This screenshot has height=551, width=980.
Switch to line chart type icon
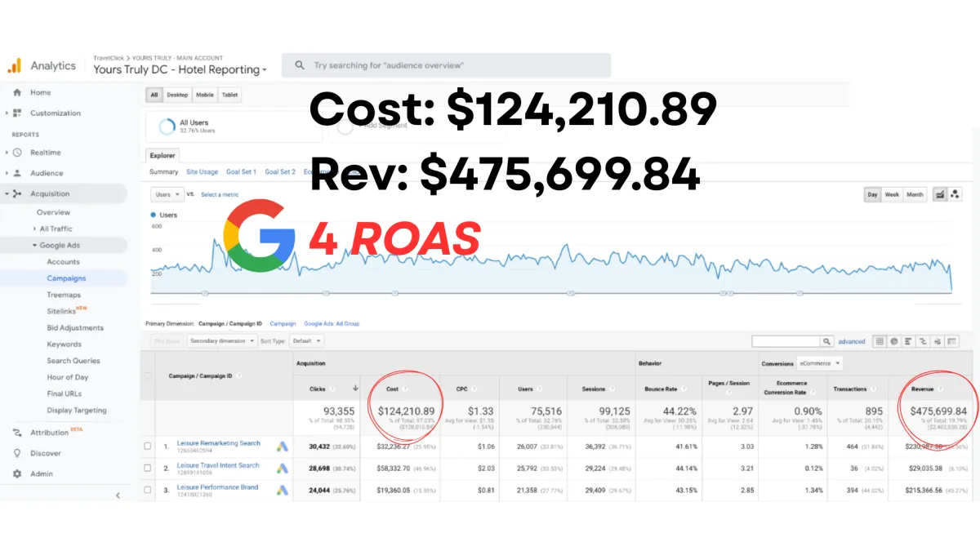(x=940, y=194)
